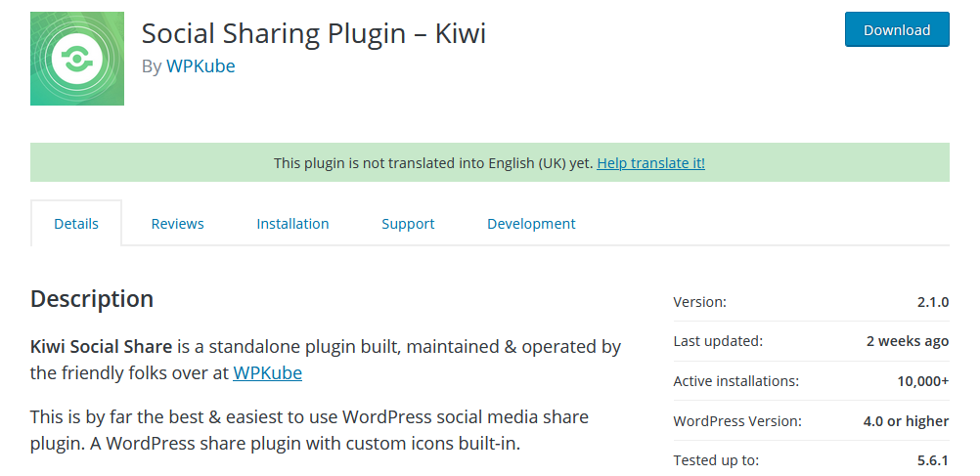This screenshot has height=476, width=980.
Task: Select the Details tab
Action: pos(76,224)
